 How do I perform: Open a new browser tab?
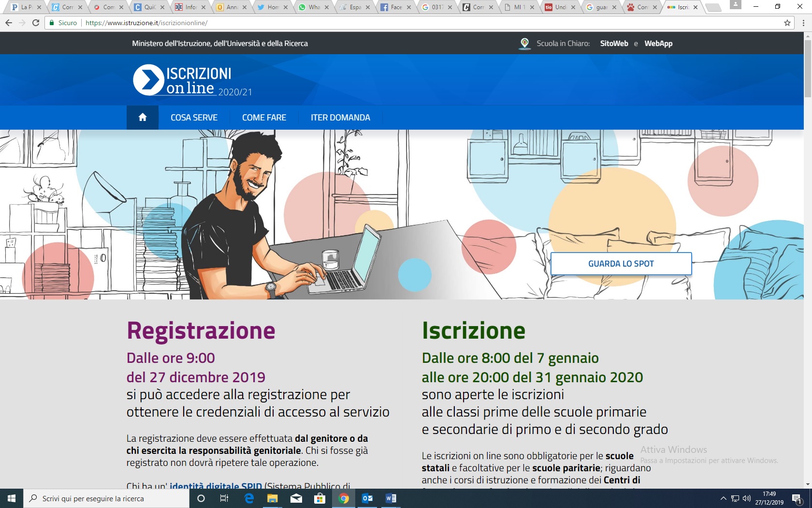click(713, 7)
